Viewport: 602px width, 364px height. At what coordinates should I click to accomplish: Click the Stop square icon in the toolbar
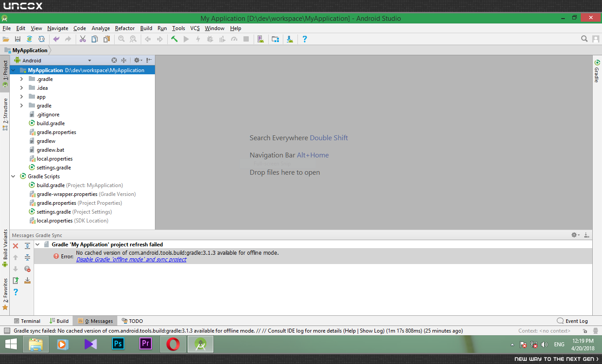(x=246, y=39)
